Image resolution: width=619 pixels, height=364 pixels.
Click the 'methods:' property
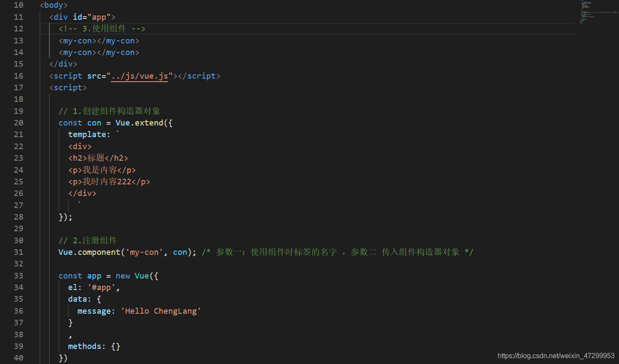tap(87, 346)
